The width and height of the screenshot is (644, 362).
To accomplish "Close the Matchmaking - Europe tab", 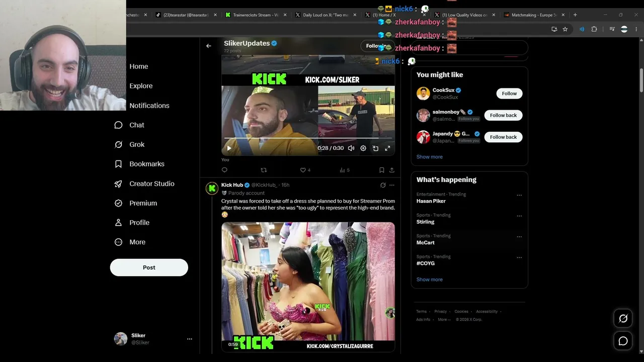I will [563, 15].
